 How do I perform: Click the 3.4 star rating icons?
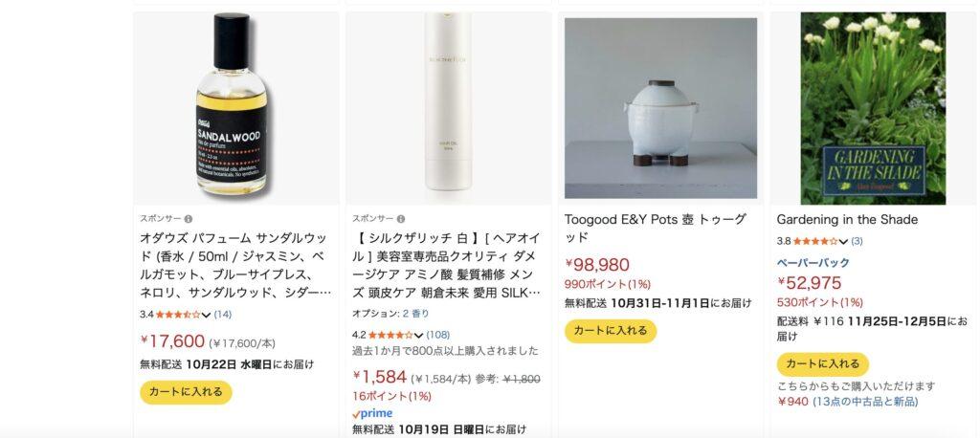[177, 314]
